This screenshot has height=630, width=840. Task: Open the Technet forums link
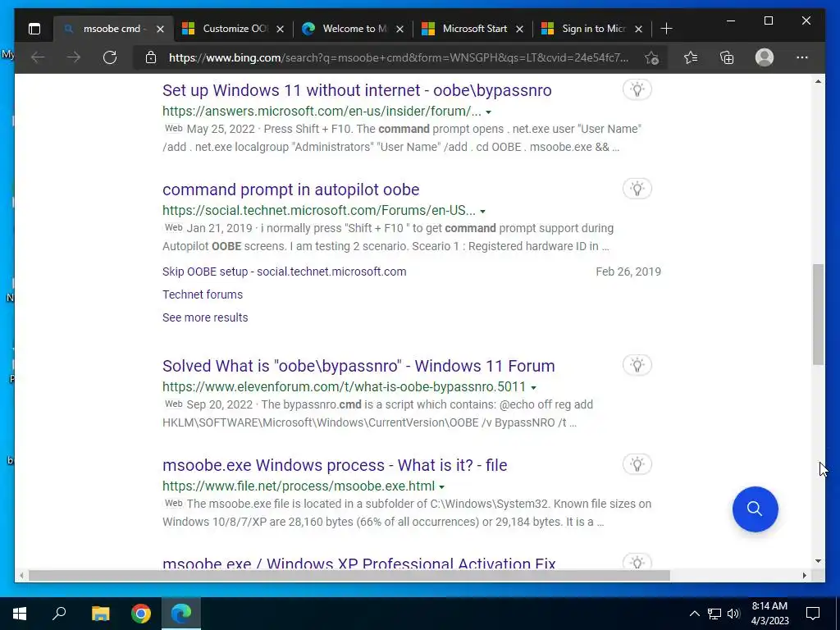tap(203, 294)
